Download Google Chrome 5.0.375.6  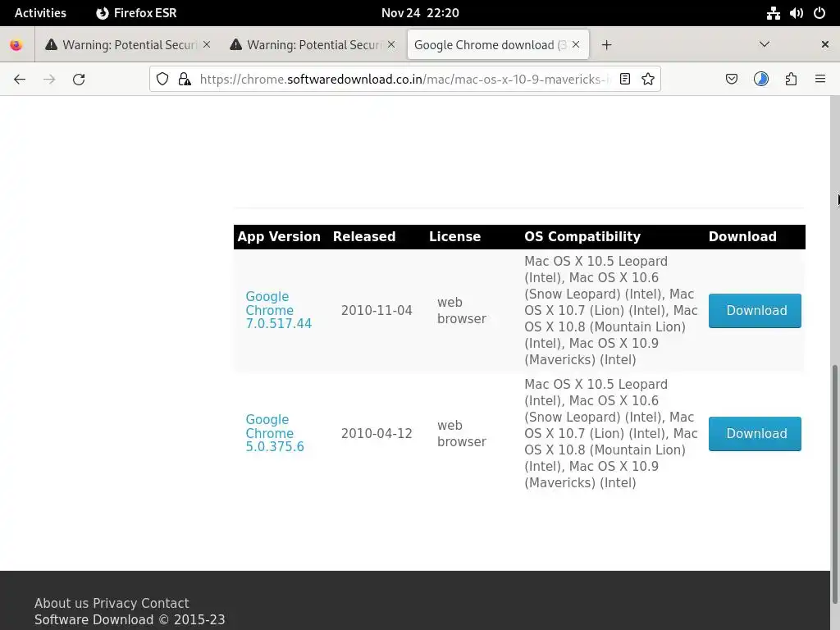pyautogui.click(x=755, y=434)
